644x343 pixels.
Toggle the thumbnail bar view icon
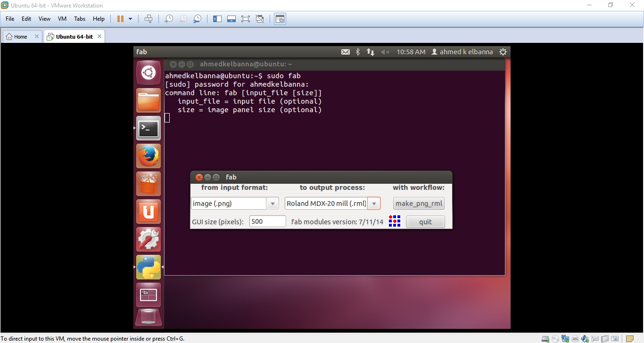click(231, 19)
